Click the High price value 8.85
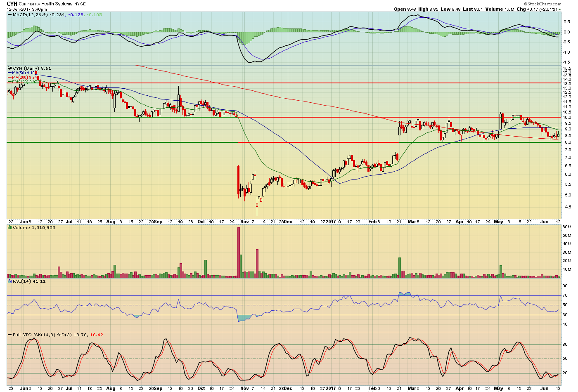 [x=434, y=9]
